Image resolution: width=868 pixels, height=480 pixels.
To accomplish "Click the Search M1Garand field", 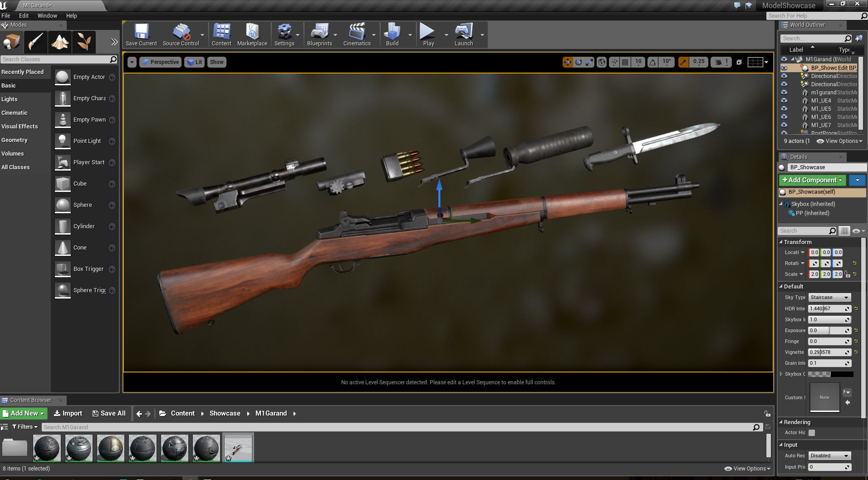I will 402,427.
